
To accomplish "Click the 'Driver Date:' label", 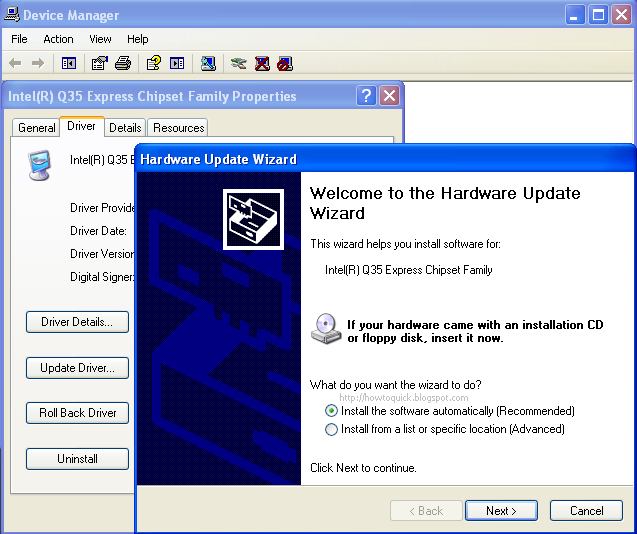I will 98,231.
